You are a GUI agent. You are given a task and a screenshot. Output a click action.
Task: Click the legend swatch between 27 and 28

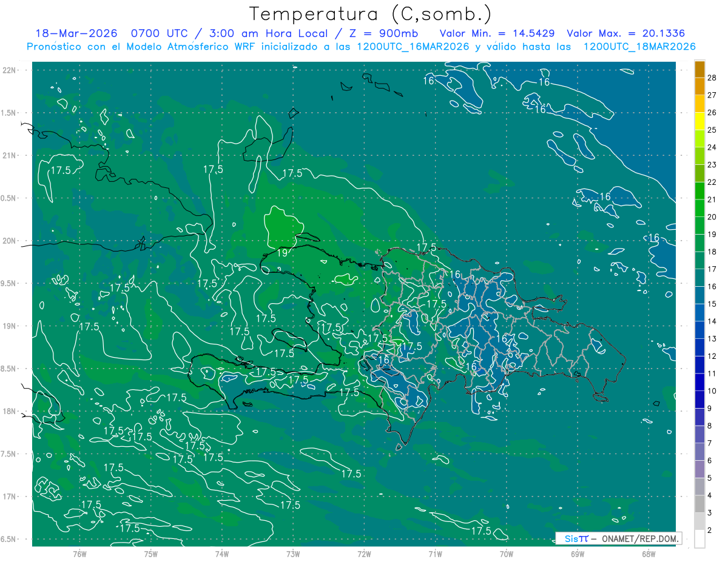click(699, 86)
